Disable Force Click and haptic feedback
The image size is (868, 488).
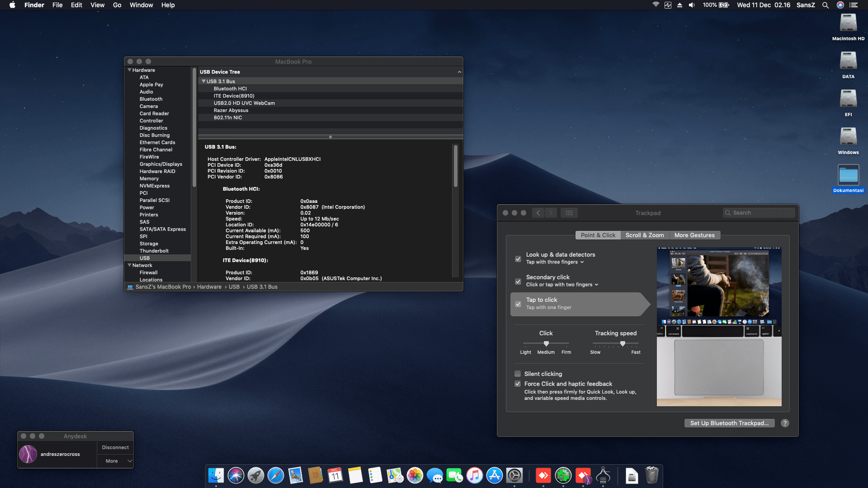point(518,384)
